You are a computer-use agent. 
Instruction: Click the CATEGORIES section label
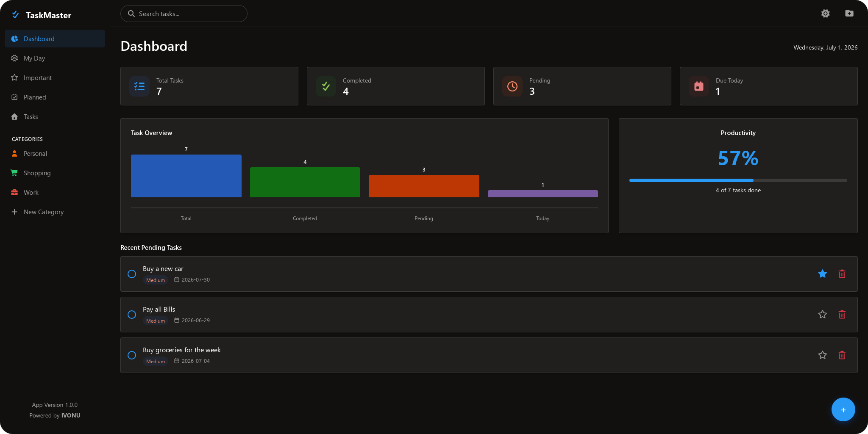coord(27,139)
